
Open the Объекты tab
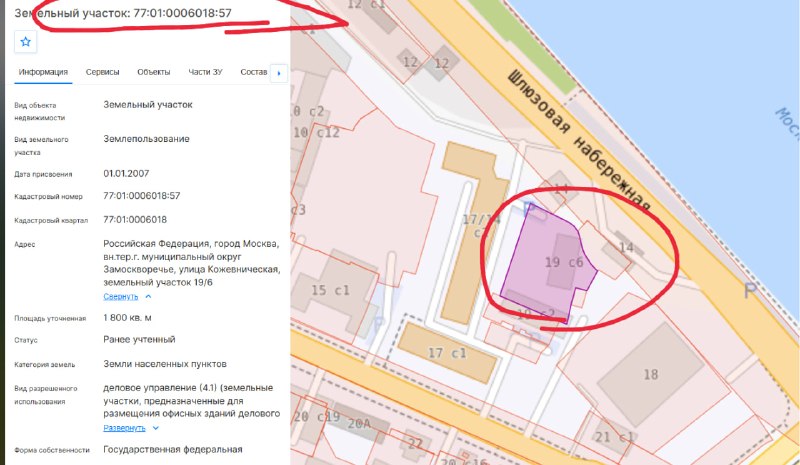click(154, 72)
